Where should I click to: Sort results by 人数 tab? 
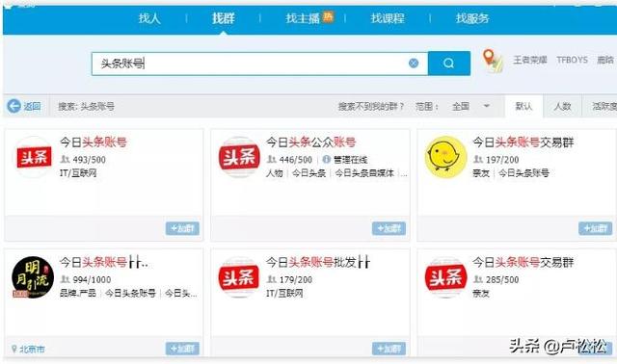tap(562, 106)
